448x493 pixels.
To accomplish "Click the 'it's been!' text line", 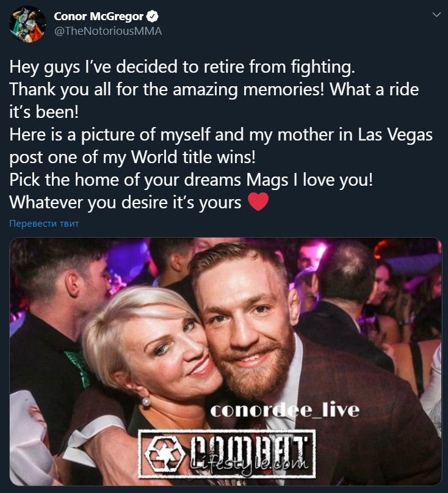I will (44, 112).
